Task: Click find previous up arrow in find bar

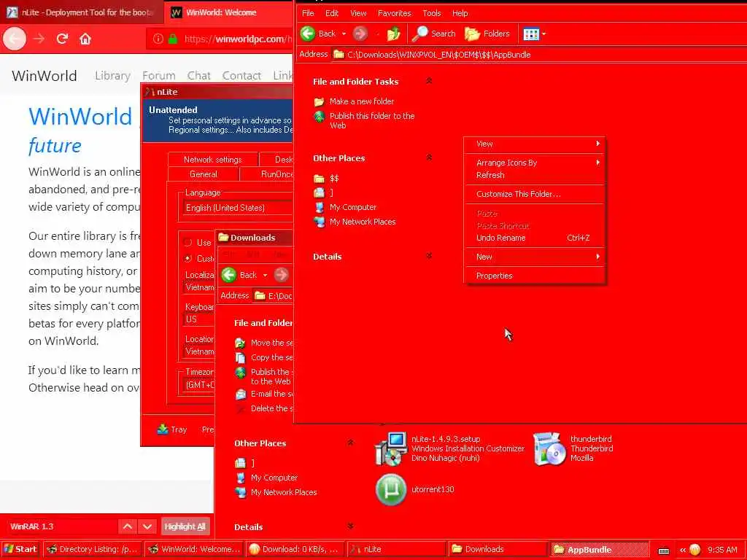Action: pos(128,526)
